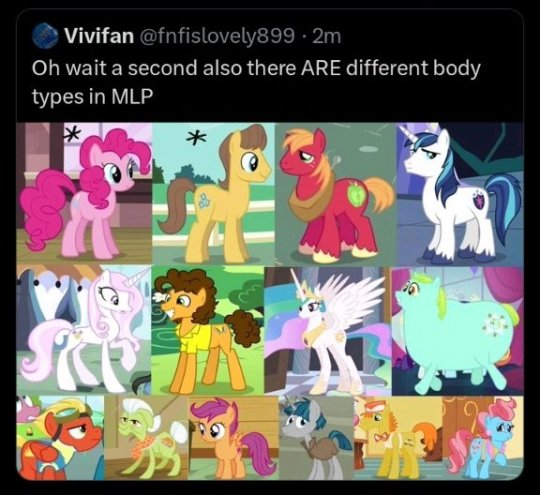Open the white unicorn with blue mane
This screenshot has height=495, width=540.
[460, 195]
